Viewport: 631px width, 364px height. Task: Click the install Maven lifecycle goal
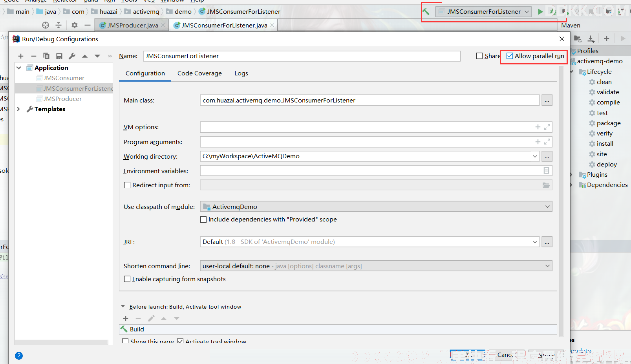[x=605, y=144]
